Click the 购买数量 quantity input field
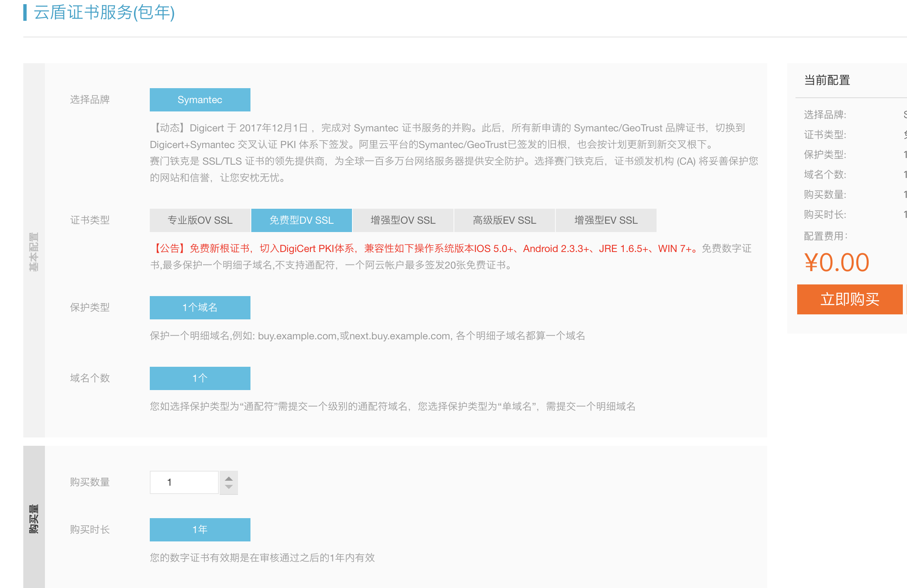 click(x=184, y=482)
